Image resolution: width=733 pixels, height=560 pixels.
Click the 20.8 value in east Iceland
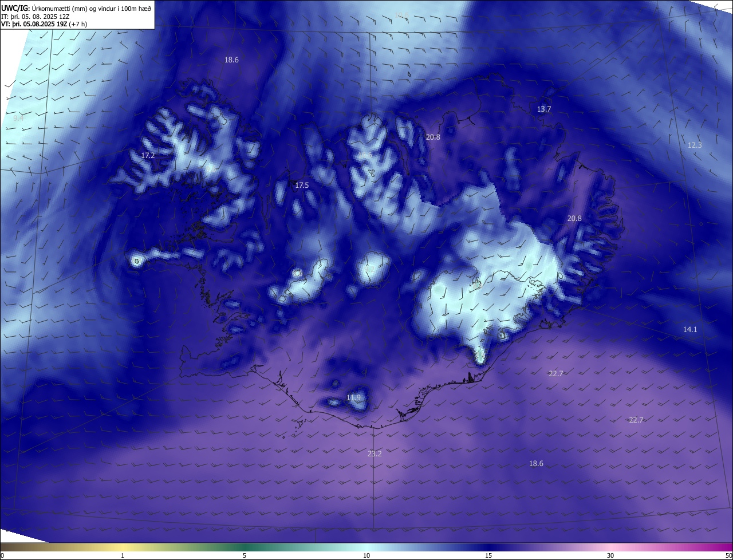[x=574, y=219]
